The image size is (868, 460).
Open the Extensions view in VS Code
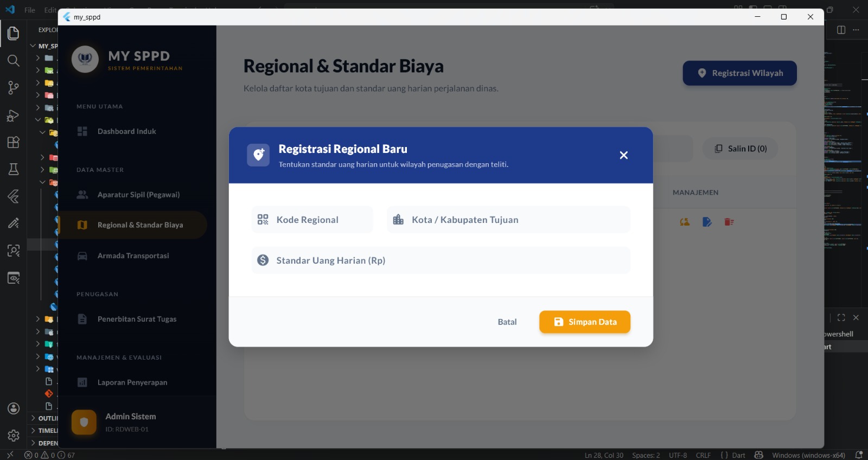(x=13, y=142)
